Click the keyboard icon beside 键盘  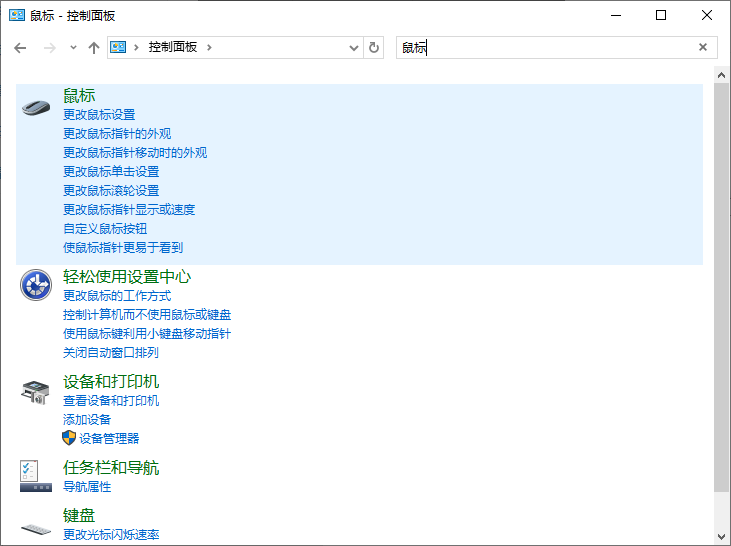36,527
